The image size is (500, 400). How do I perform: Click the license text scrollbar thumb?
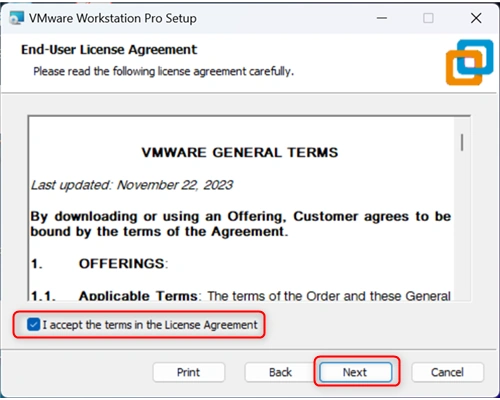[462, 142]
